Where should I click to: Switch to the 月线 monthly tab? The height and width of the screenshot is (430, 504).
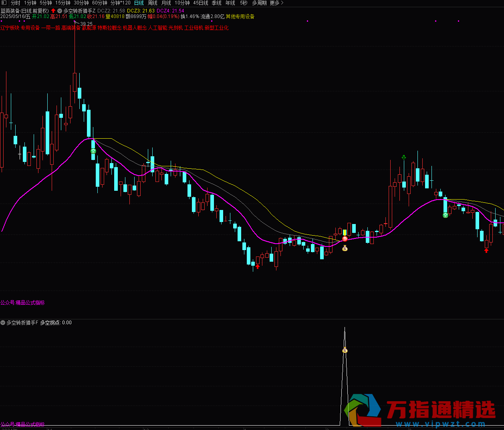(166, 3)
